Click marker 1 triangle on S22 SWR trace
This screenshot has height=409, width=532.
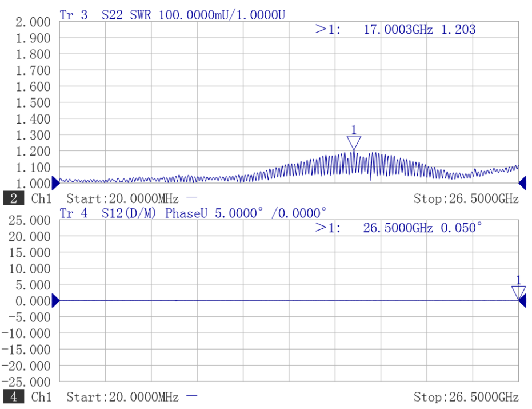pos(354,142)
